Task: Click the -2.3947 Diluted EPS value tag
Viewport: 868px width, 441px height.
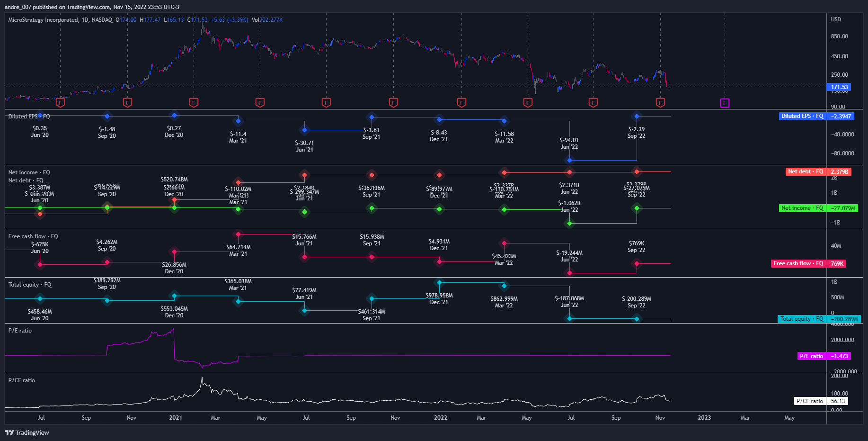Action: (x=841, y=116)
